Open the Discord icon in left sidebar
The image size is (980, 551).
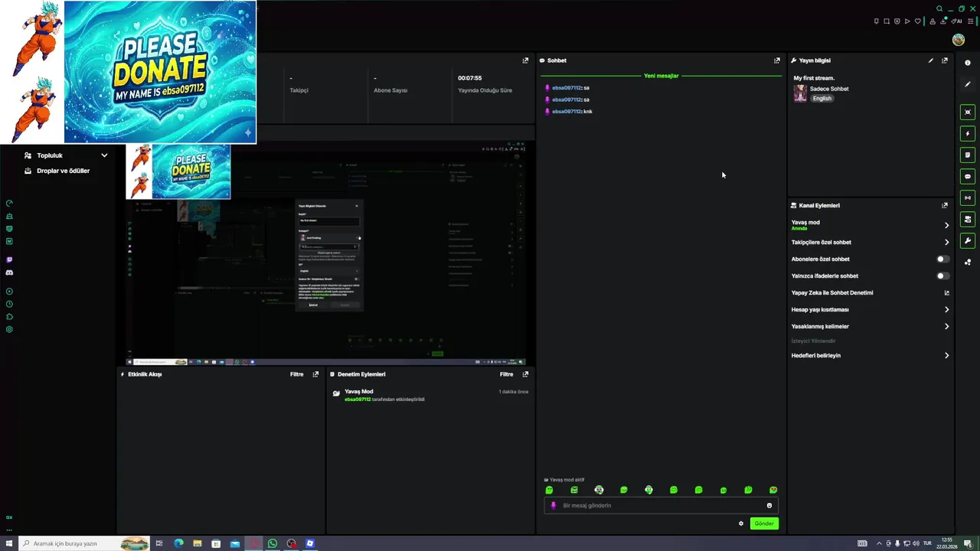(x=9, y=272)
